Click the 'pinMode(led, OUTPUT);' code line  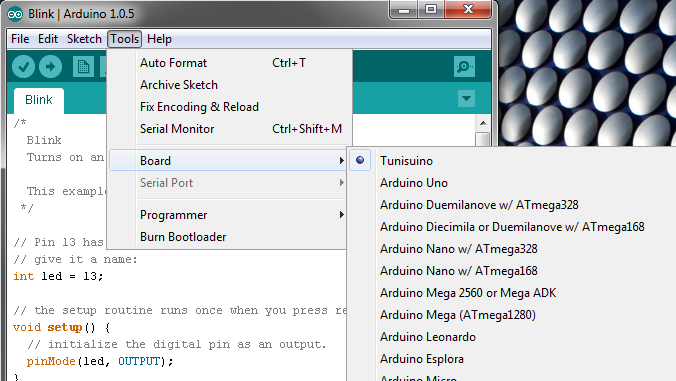(x=100, y=361)
